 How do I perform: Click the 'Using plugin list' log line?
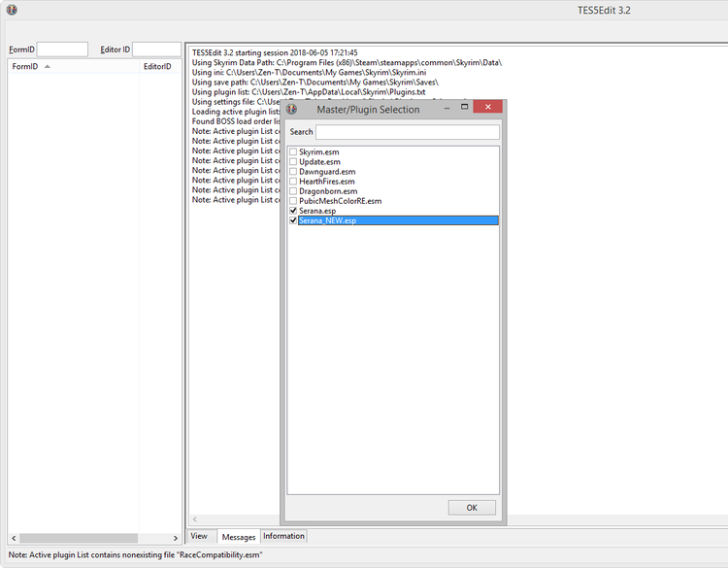coord(309,92)
